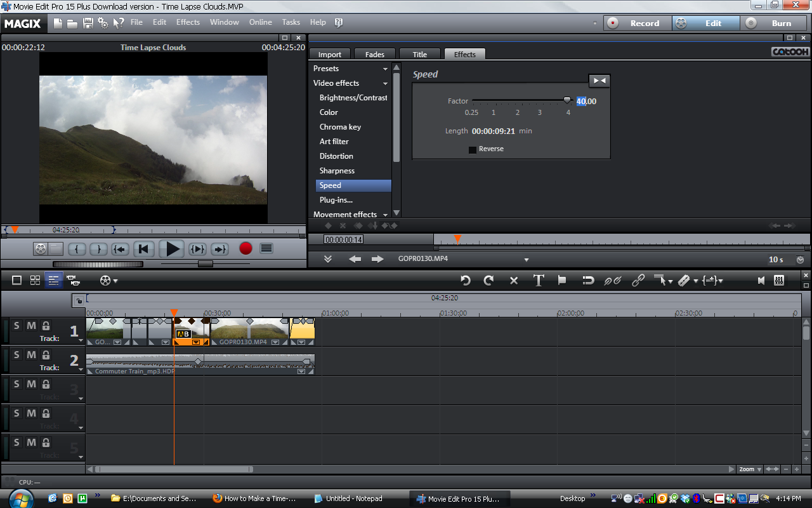Viewport: 812px width, 508px height.
Task: Enable the Reverse checkbox in Speed effect
Action: tap(473, 149)
